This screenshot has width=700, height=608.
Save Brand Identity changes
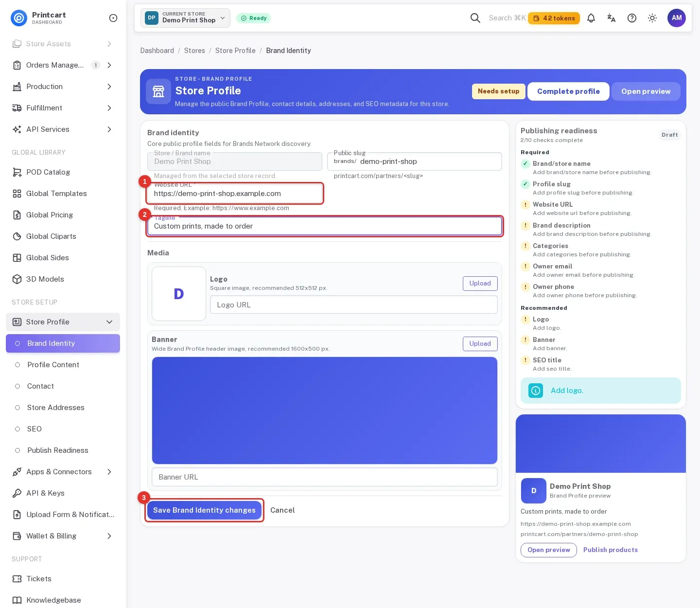(204, 510)
